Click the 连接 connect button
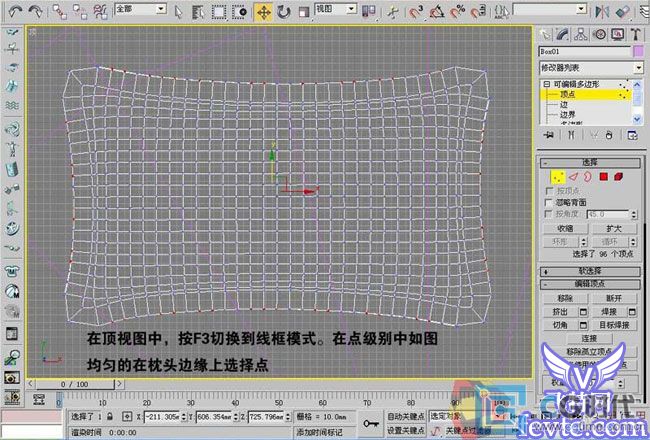650x440 pixels. (589, 338)
